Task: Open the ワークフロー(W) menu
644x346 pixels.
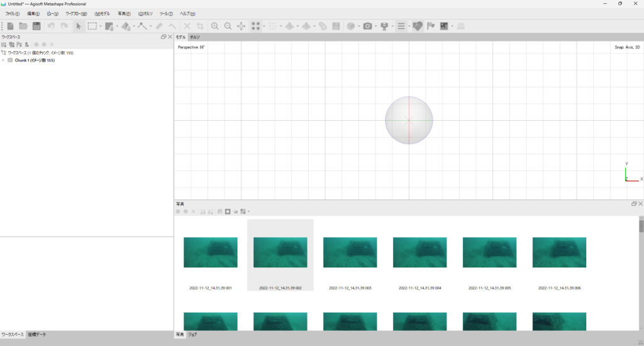Action: pos(76,14)
